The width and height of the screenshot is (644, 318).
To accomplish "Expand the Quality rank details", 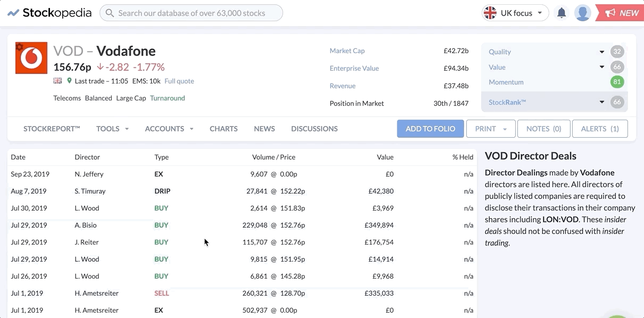I will (x=602, y=52).
